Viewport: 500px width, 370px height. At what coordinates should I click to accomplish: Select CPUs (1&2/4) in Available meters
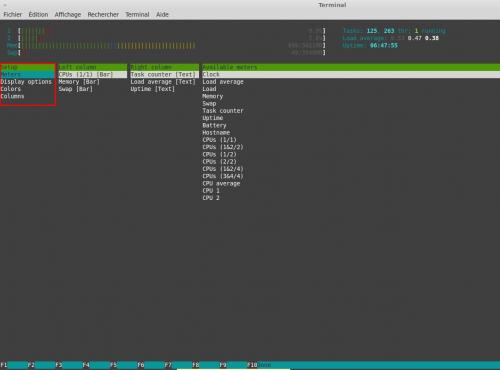click(223, 169)
